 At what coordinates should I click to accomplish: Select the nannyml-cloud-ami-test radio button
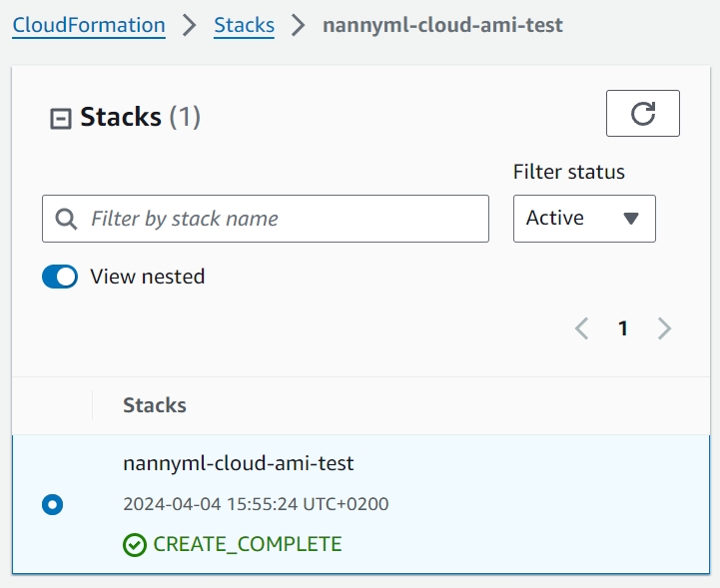coord(53,505)
